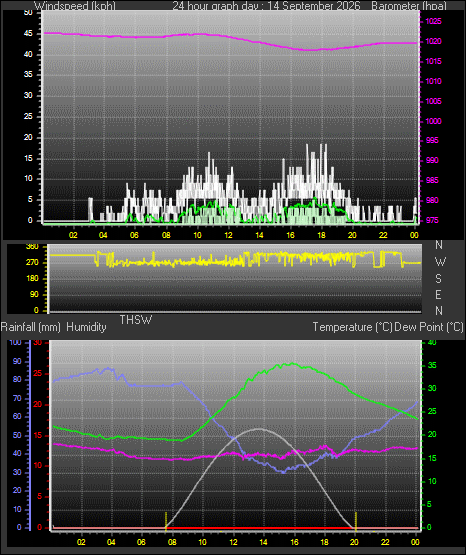Click the 180 wind direction scale value
The width and height of the screenshot is (466, 555).
coord(32,279)
